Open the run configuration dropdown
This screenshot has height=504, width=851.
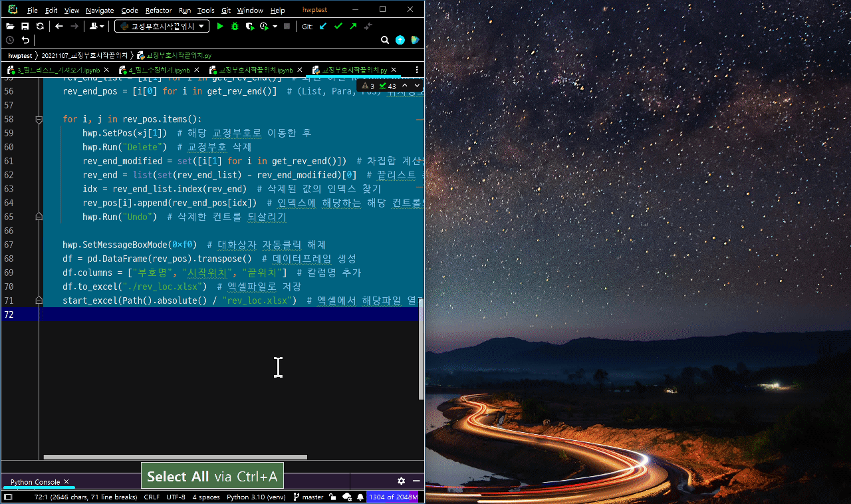(162, 26)
